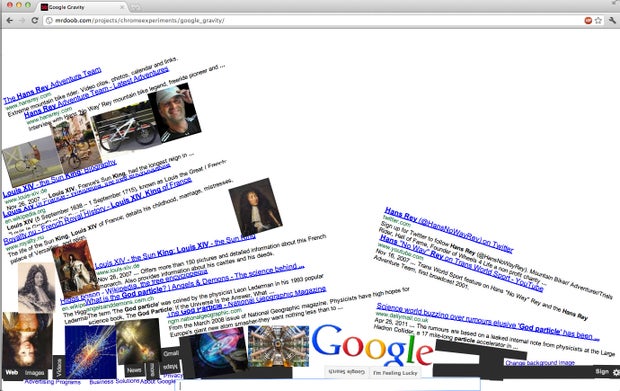Screen dimensions: 620x391
Task: Open the About Google footer link
Action: click(x=158, y=382)
